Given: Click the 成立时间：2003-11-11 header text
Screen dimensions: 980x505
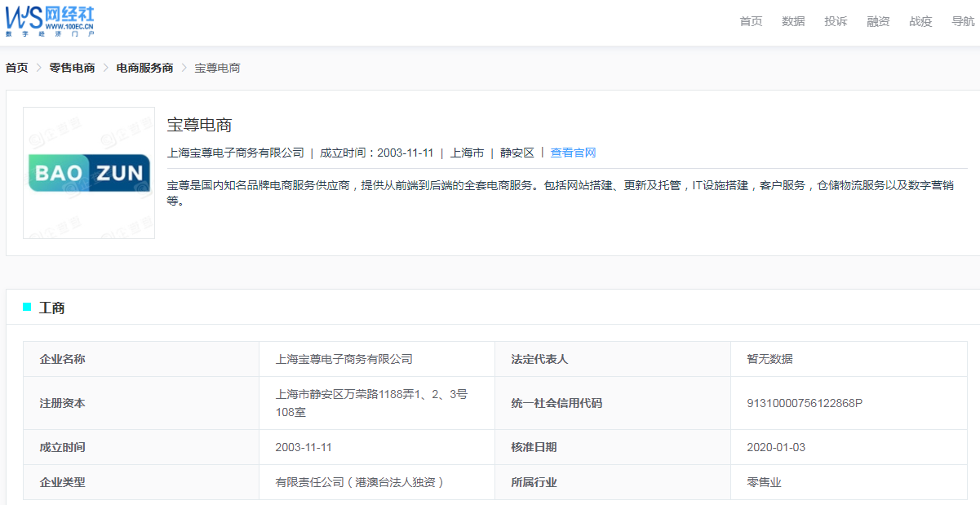Looking at the screenshot, I should [376, 153].
